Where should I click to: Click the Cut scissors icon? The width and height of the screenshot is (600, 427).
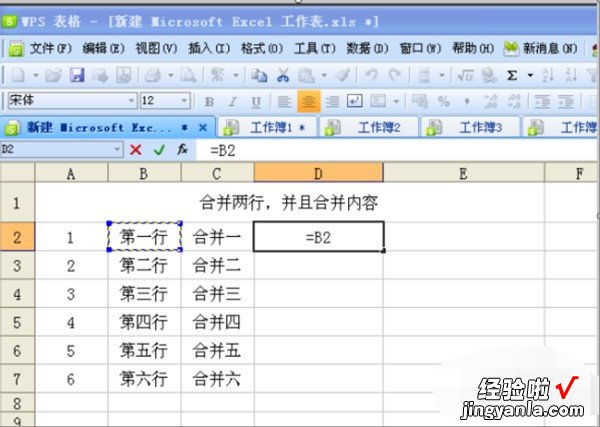coord(283,75)
